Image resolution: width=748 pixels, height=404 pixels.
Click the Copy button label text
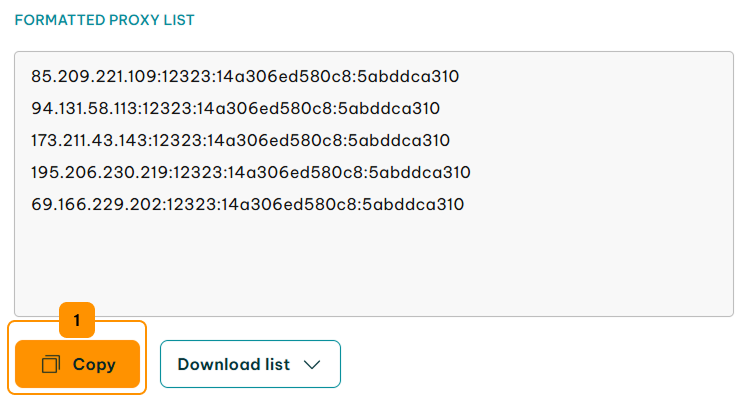94,365
